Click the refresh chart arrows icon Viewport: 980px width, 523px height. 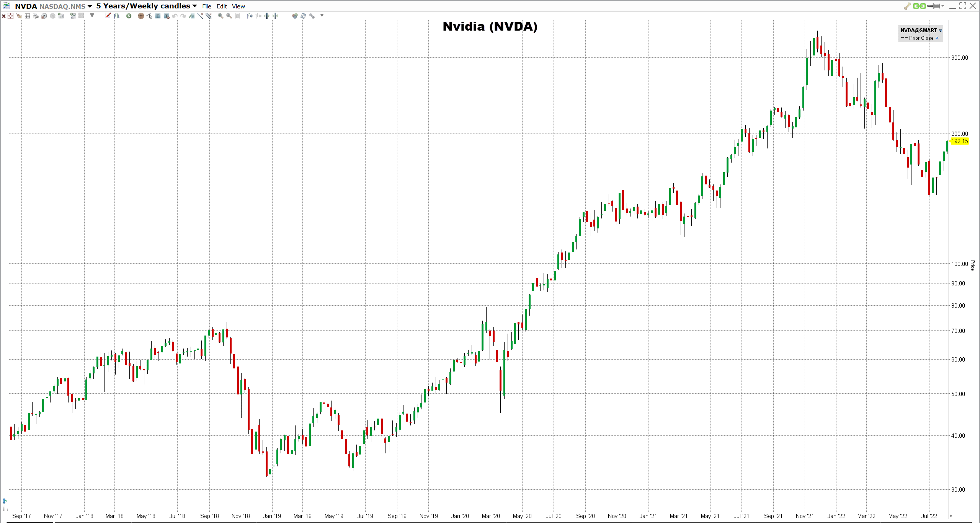pyautogui.click(x=303, y=16)
